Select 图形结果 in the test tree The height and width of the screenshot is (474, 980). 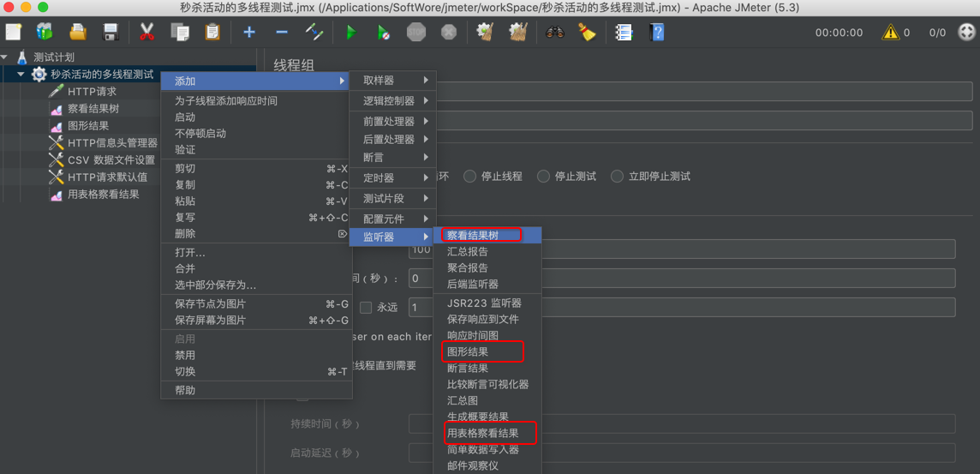pos(87,126)
